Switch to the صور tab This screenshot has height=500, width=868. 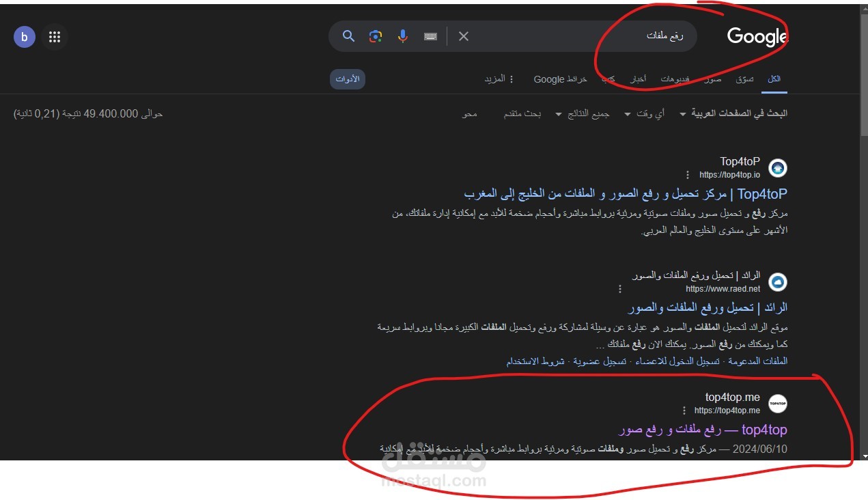click(x=713, y=79)
